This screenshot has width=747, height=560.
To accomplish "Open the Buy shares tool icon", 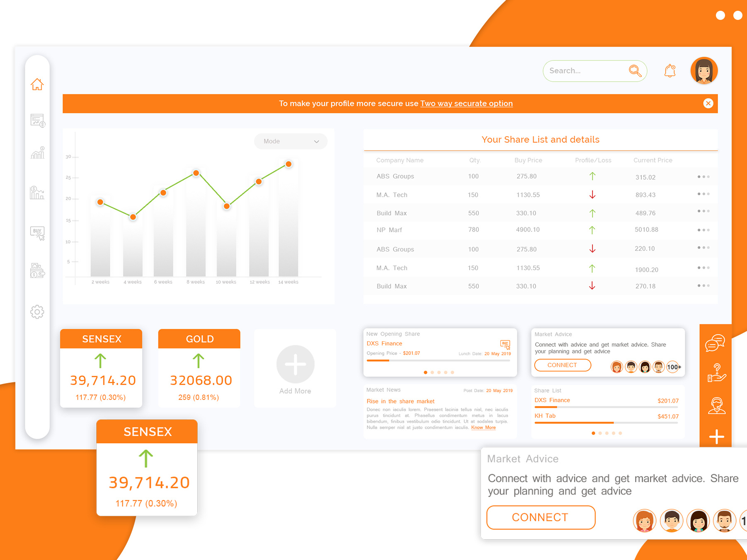I will 37,233.
